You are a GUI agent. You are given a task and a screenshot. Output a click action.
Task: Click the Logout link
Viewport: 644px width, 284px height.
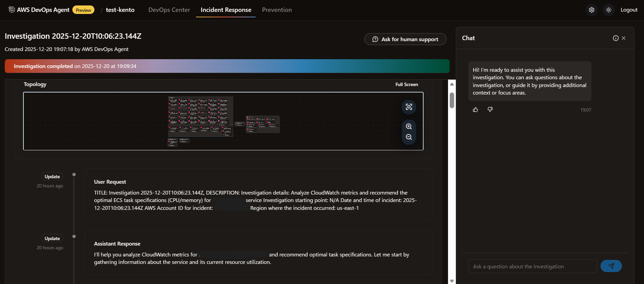[x=629, y=10]
